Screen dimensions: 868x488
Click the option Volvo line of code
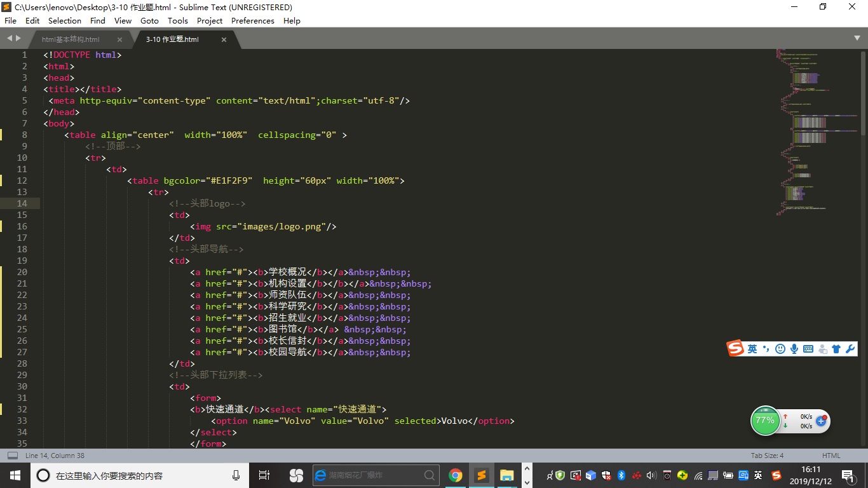363,421
